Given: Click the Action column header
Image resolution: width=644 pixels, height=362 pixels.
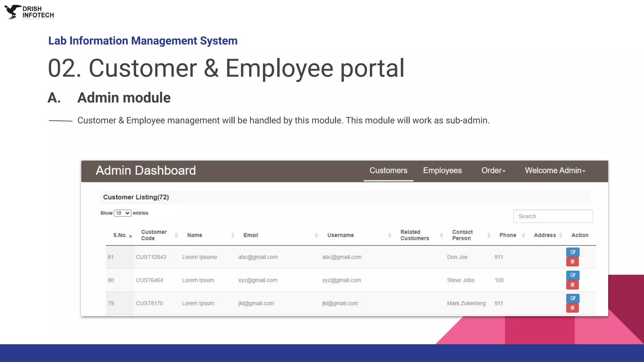Looking at the screenshot, I should click(x=580, y=235).
